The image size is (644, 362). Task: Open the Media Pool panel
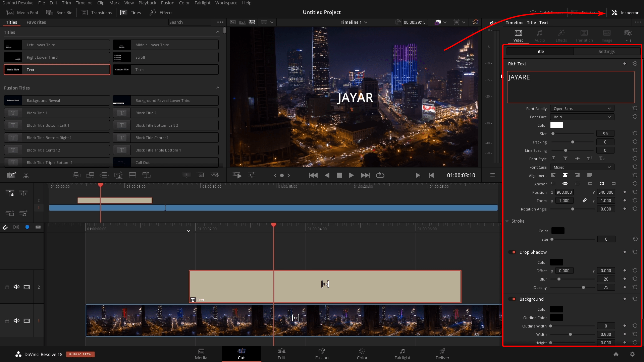[x=22, y=12]
